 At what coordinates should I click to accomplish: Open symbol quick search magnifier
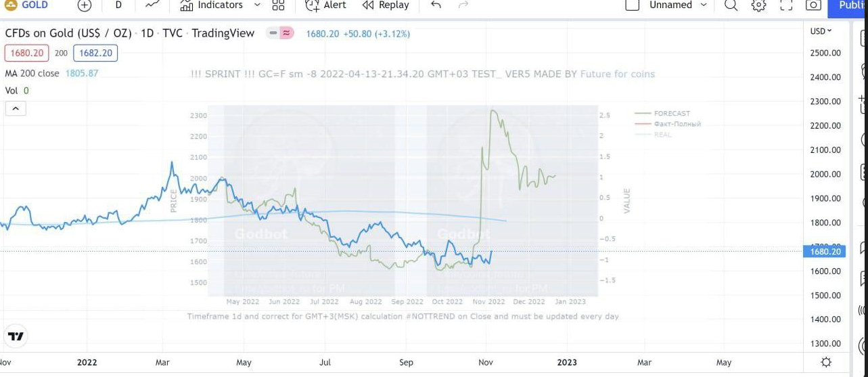[731, 5]
